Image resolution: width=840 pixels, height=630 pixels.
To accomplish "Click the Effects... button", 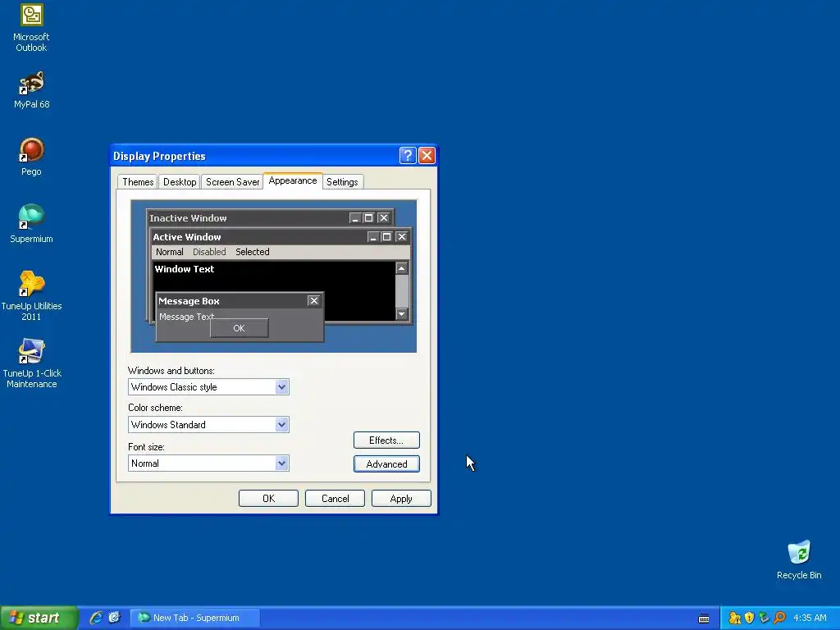I will click(386, 441).
